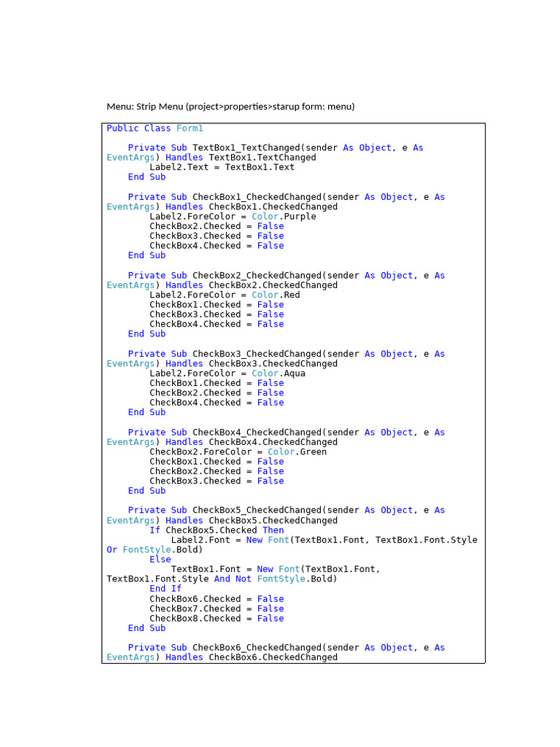Screen dimensions: 560x747
Task: Select the 'Handles CheckBox6.CheckedChanged' line
Action: 222,658
